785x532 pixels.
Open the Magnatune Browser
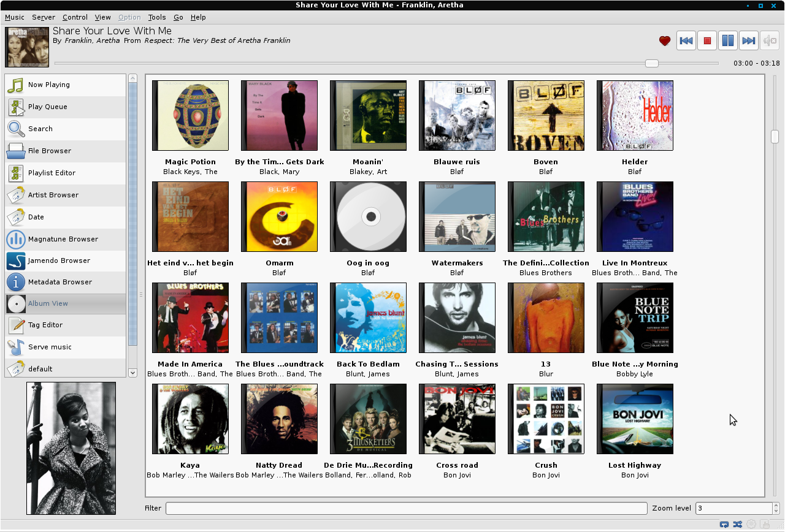(65, 239)
